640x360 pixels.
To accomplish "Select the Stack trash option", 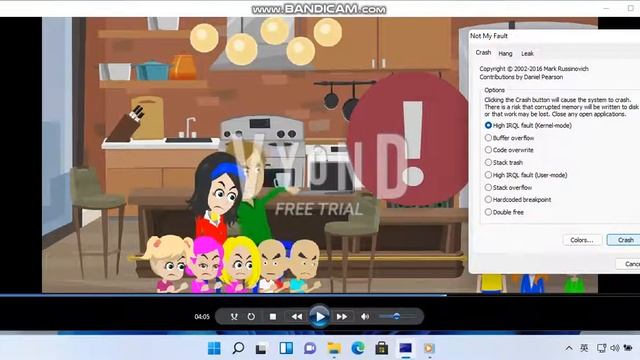I will pyautogui.click(x=504, y=162).
